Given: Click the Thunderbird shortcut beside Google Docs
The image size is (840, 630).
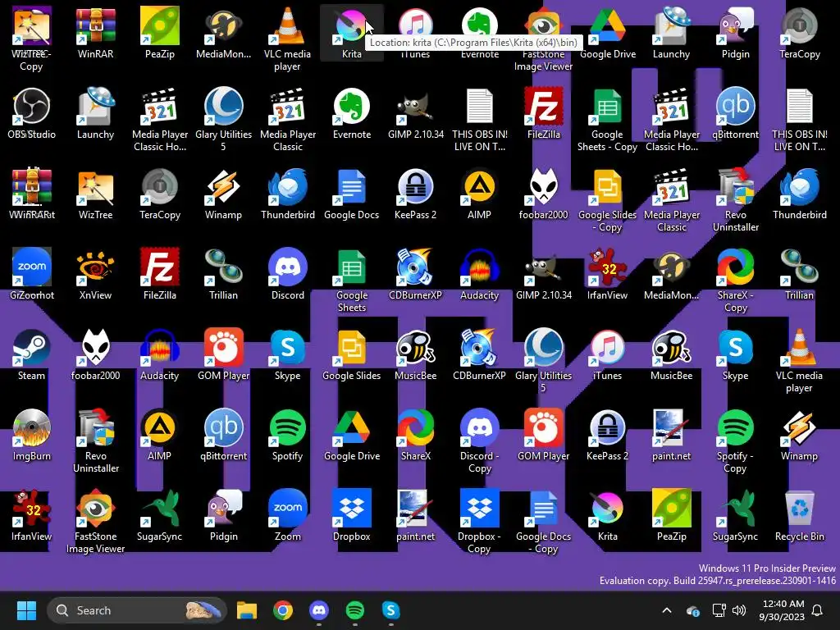Looking at the screenshot, I should coord(288,194).
